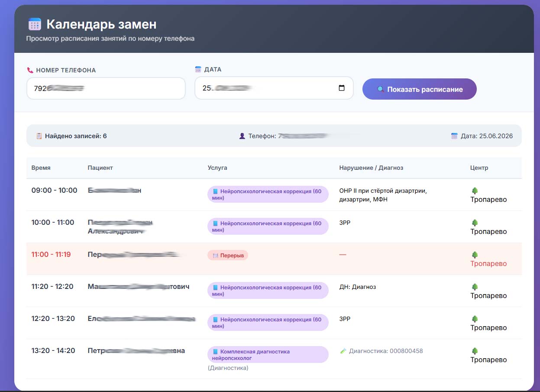Click the red Тропарево label in the break row

[x=488, y=264]
